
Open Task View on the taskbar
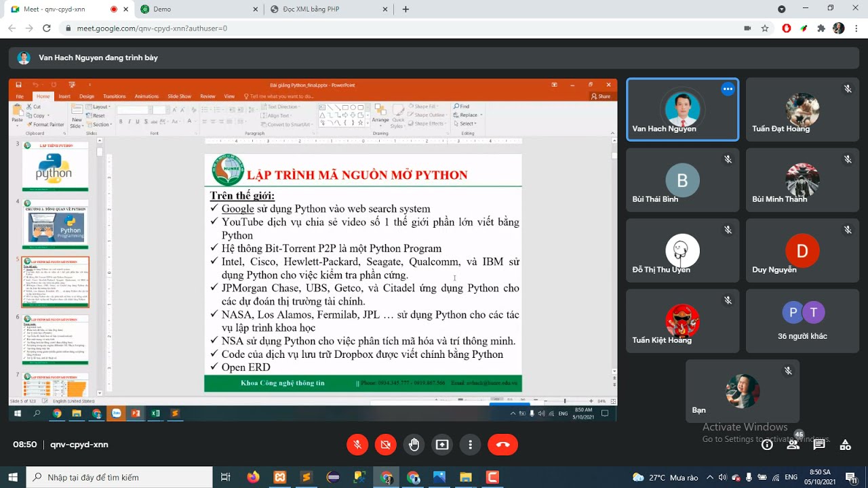[226, 477]
